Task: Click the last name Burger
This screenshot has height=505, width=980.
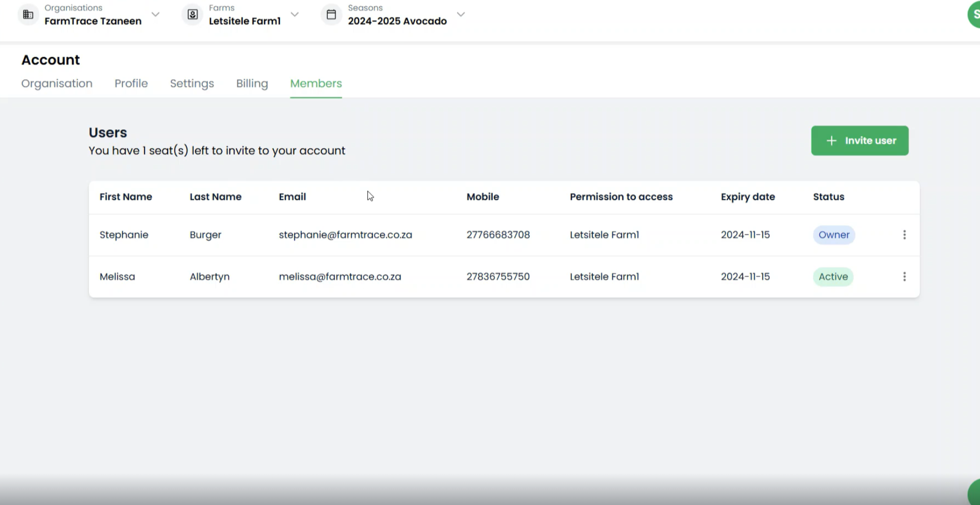Action: coord(205,235)
